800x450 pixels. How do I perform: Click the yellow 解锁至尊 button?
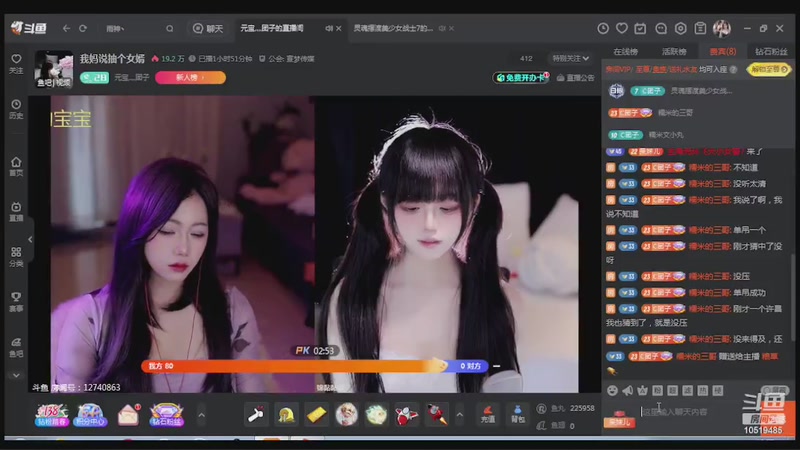(x=769, y=69)
